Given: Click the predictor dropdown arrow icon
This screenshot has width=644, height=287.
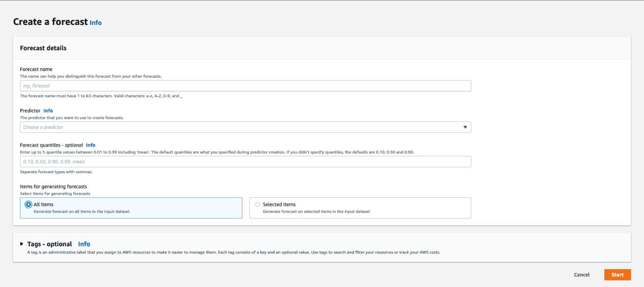Looking at the screenshot, I should pyautogui.click(x=465, y=127).
